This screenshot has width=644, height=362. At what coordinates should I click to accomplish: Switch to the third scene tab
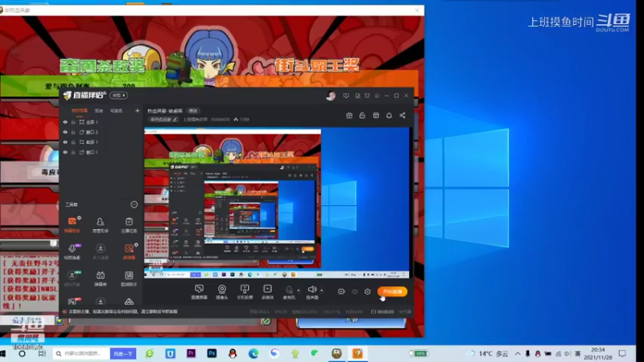(116, 111)
